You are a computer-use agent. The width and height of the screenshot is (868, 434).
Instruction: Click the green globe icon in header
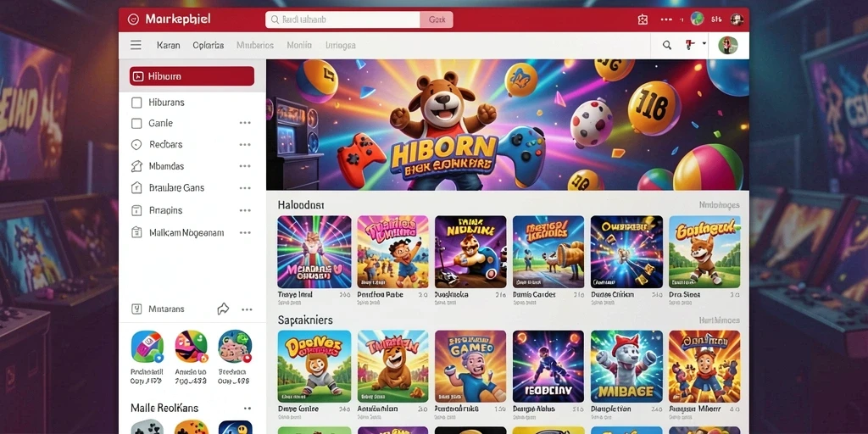(697, 19)
